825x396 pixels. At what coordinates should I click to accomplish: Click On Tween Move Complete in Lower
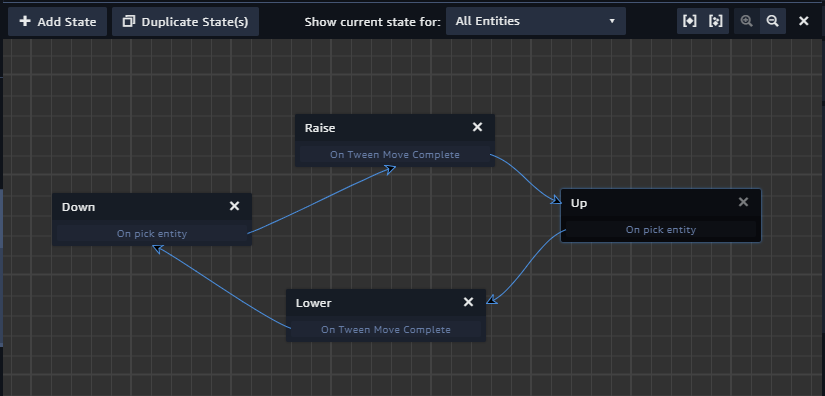coord(386,330)
